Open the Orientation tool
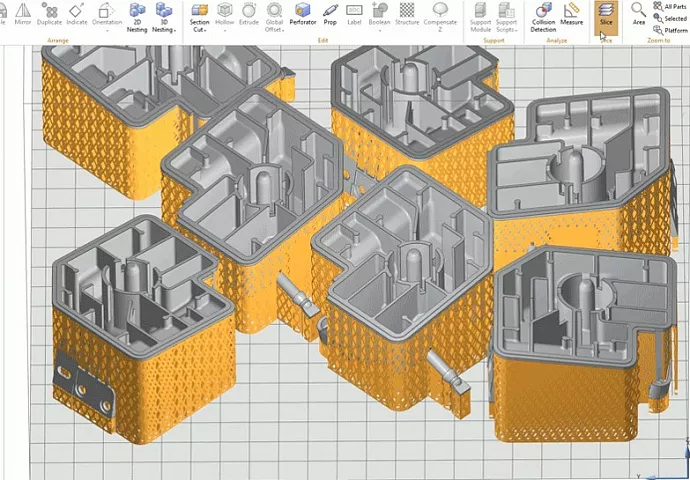 (x=107, y=13)
